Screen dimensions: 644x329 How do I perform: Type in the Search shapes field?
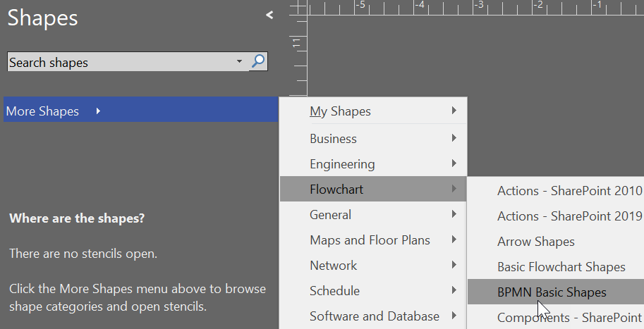coord(120,63)
